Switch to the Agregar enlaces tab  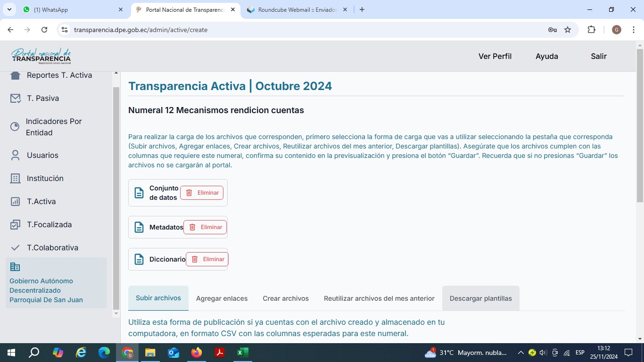(x=222, y=298)
